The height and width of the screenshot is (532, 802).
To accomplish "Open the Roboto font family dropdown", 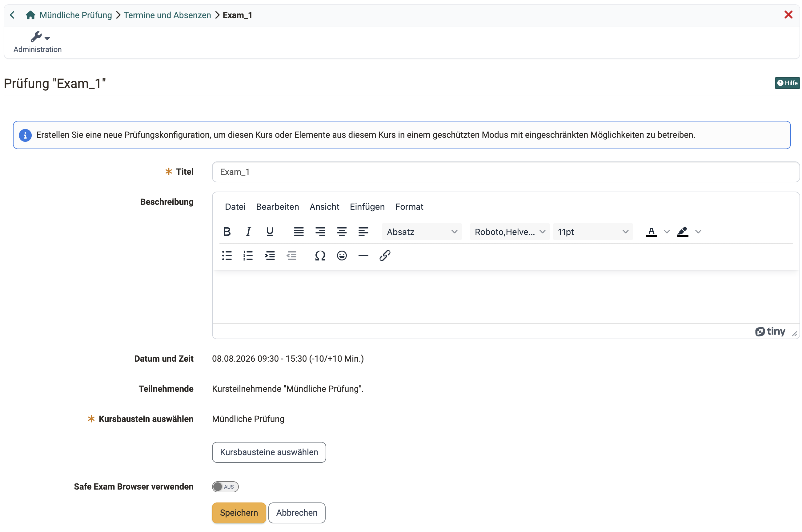I will coord(509,231).
